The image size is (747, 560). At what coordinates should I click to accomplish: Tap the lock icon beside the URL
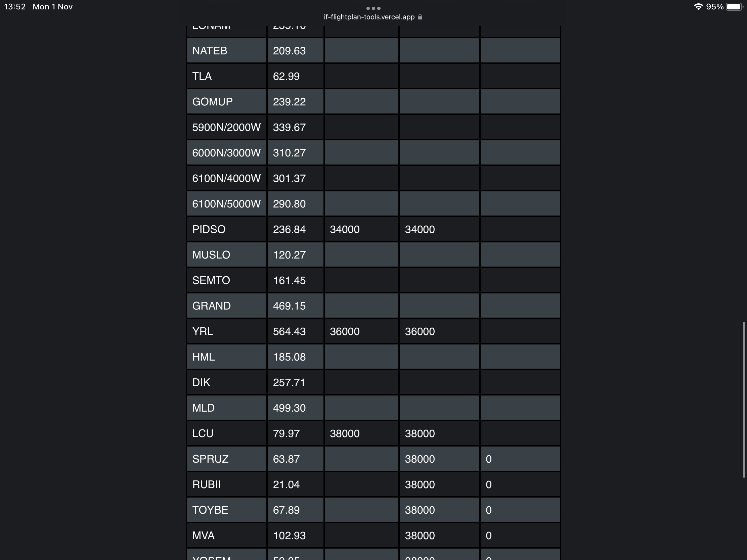(x=420, y=17)
